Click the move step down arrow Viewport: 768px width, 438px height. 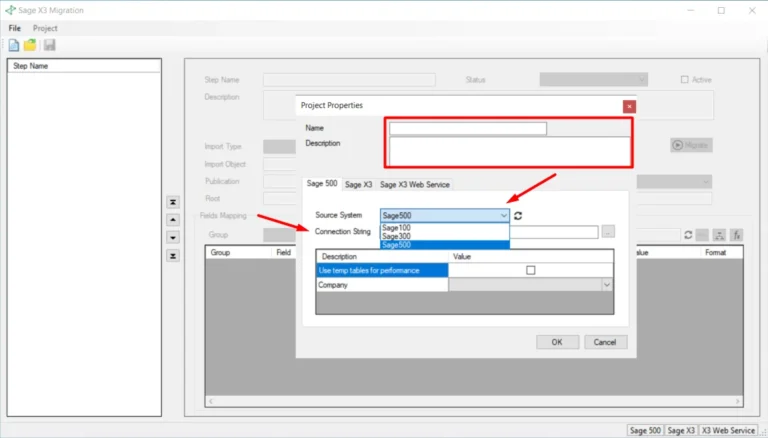pyautogui.click(x=173, y=238)
